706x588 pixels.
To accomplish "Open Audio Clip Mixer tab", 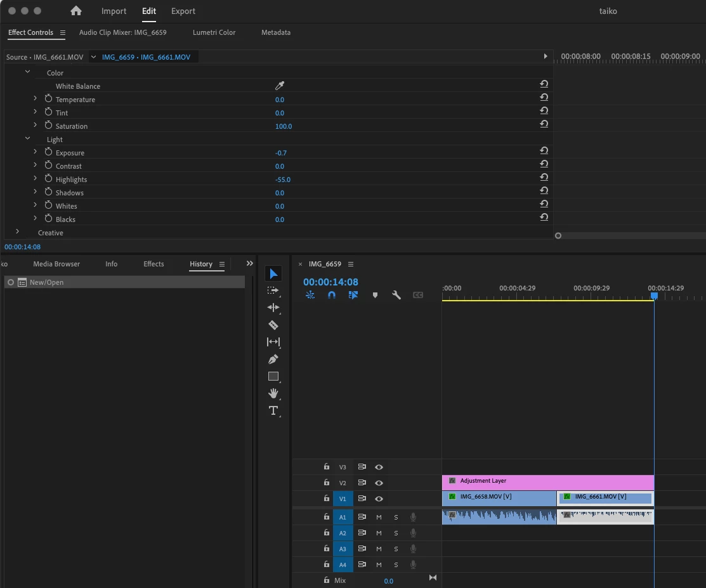I will click(x=122, y=32).
